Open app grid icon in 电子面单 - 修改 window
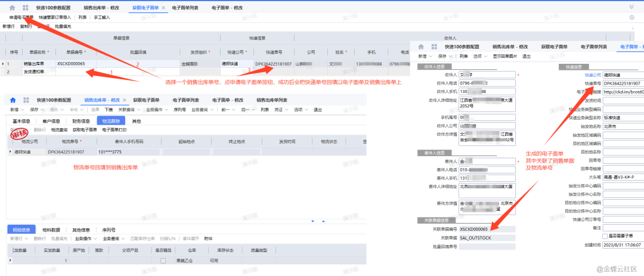 pyautogui.click(x=435, y=46)
